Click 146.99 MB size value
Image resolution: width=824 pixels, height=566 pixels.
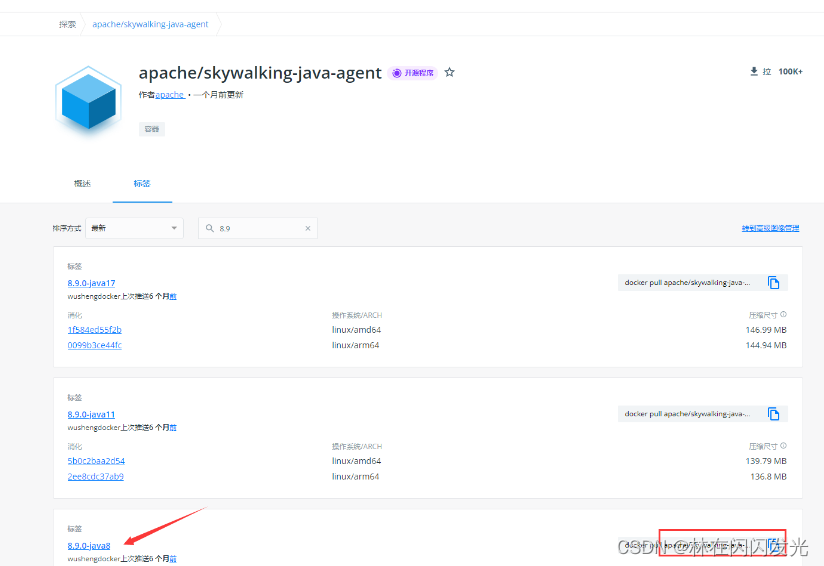(x=766, y=330)
